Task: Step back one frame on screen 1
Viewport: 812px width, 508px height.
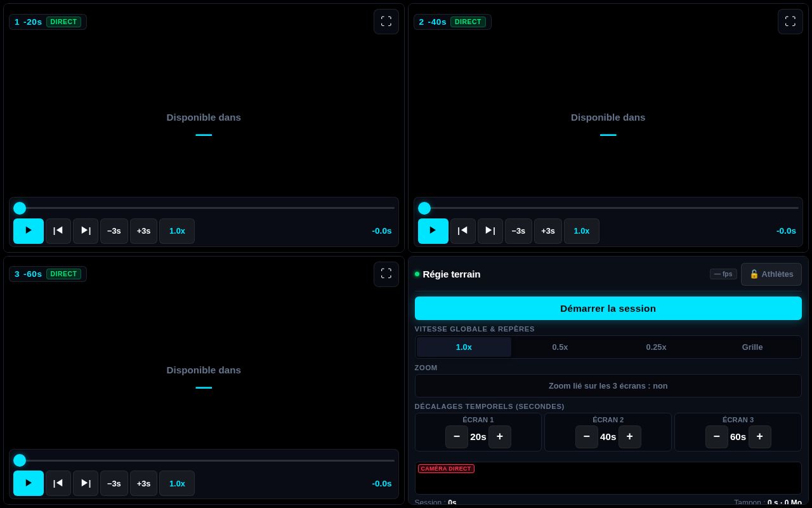Action: coord(58,231)
